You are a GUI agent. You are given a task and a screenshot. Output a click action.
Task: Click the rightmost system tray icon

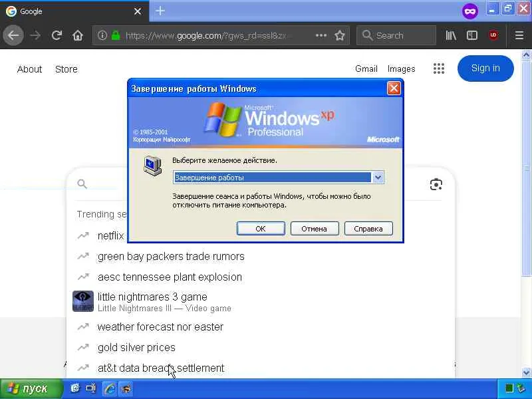[x=521, y=388]
